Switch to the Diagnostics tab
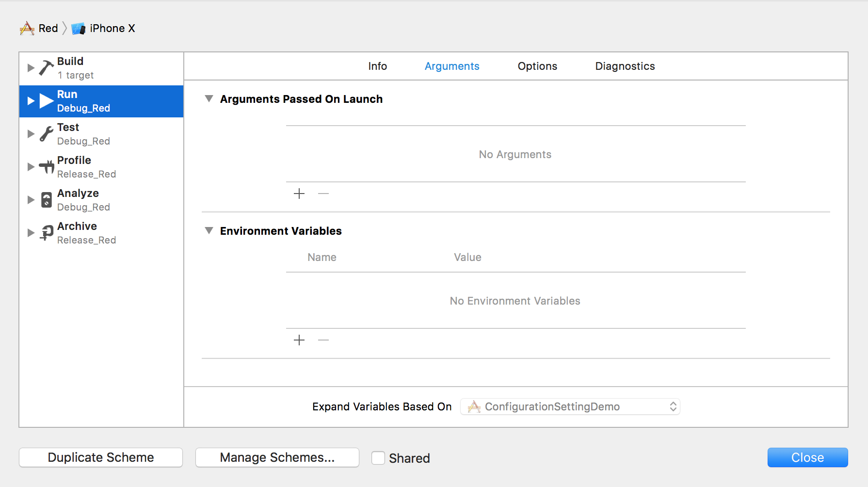 click(625, 66)
